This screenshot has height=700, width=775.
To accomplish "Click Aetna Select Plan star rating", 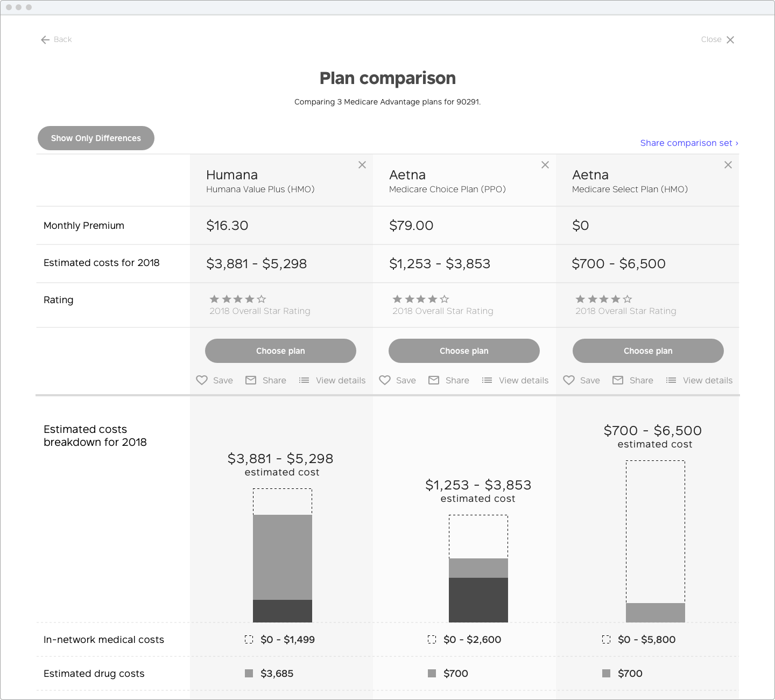I will (603, 299).
